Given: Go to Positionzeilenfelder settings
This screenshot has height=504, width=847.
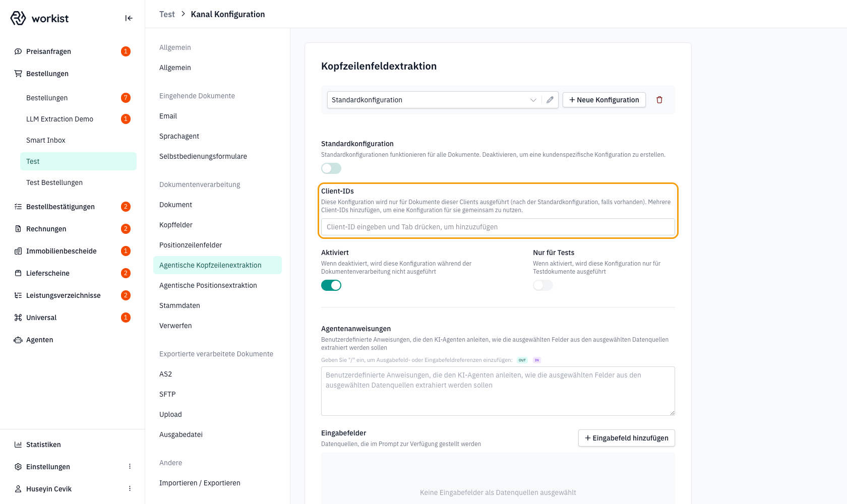Looking at the screenshot, I should pos(217,245).
